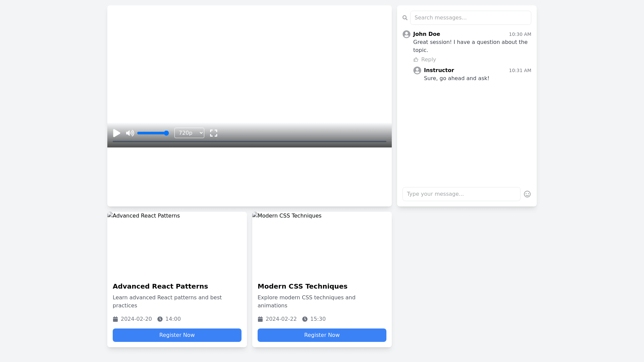This screenshot has width=644, height=362.
Task: Enter fullscreen with the expand icon
Action: [x=214, y=133]
